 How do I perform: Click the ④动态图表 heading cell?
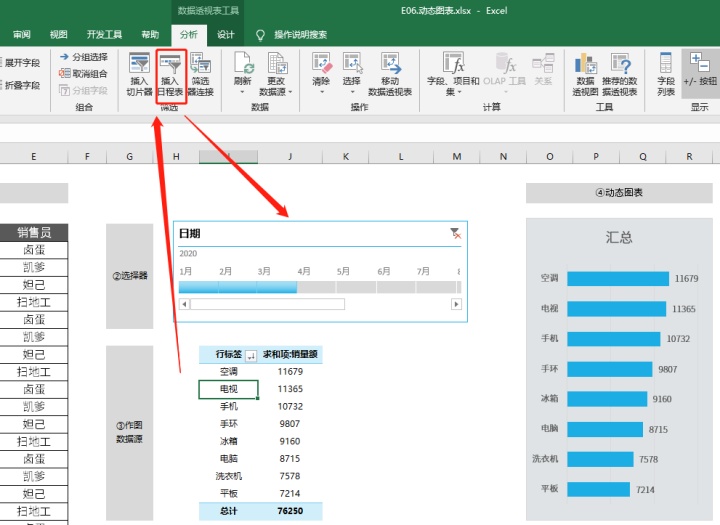tap(619, 193)
